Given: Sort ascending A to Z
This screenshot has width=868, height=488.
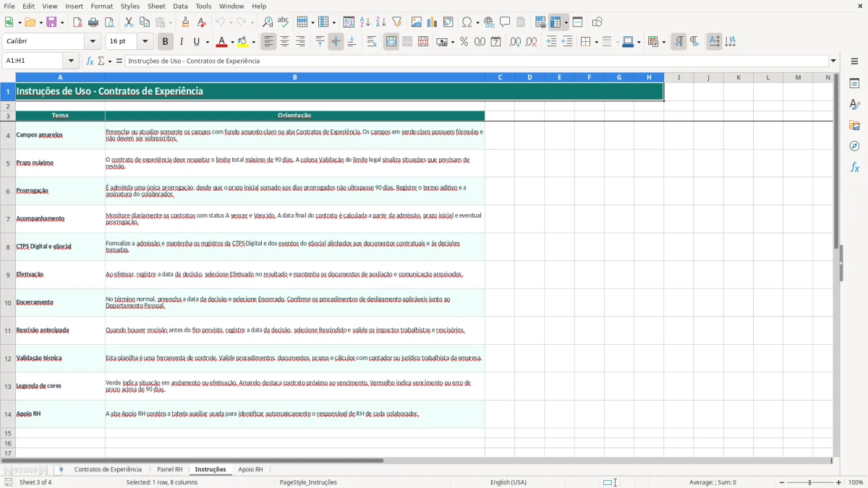Looking at the screenshot, I should click(365, 22).
